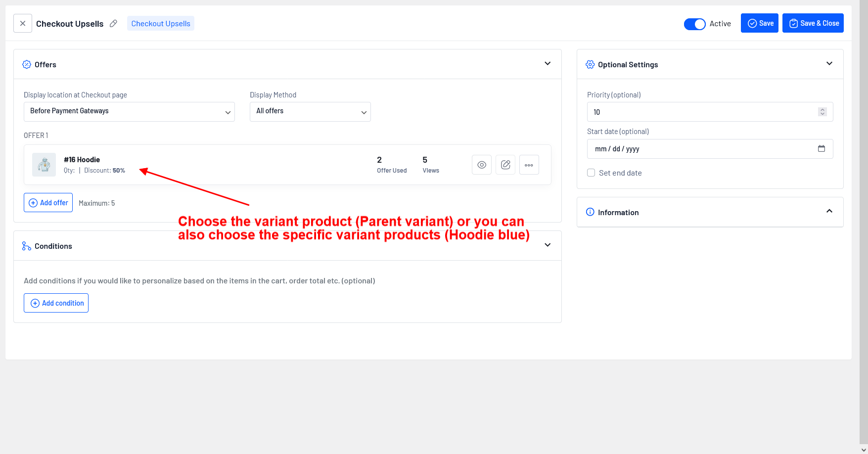Image resolution: width=868 pixels, height=454 pixels.
Task: Click the Information section info icon
Action: (x=590, y=212)
